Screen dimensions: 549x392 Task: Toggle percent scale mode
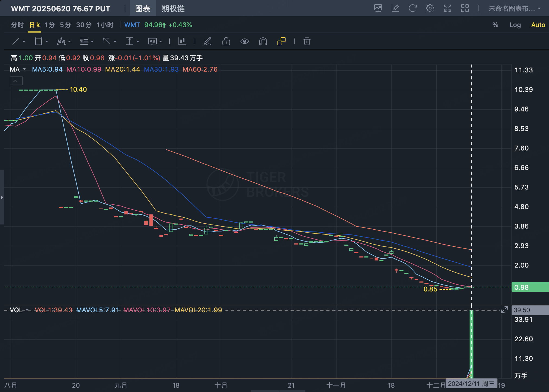(x=495, y=25)
